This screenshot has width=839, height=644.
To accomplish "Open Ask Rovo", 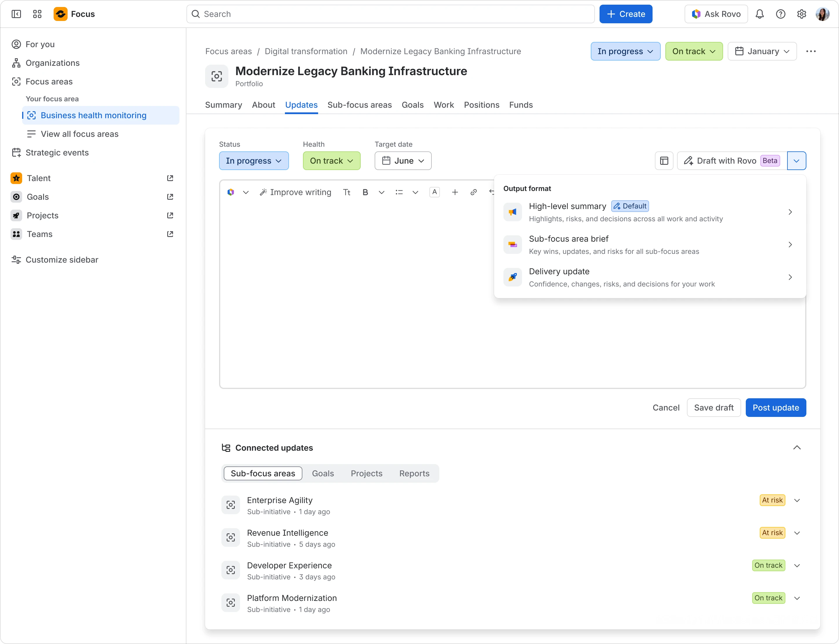I will (716, 14).
